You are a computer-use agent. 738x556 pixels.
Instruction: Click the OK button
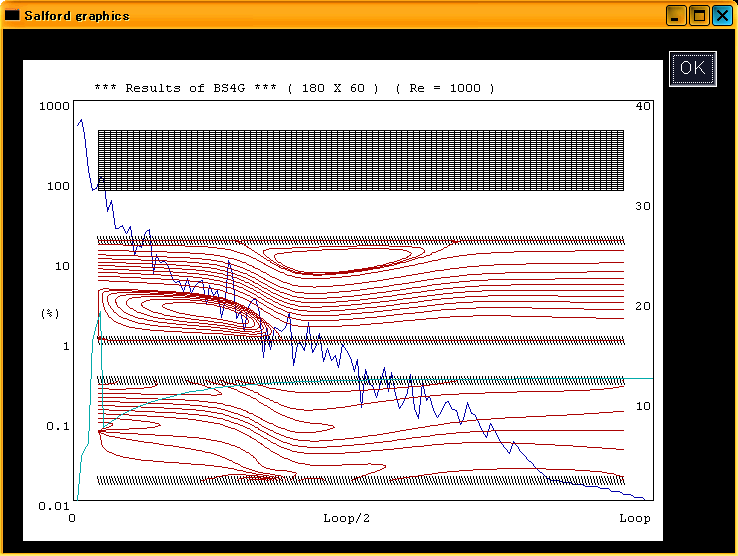point(693,69)
